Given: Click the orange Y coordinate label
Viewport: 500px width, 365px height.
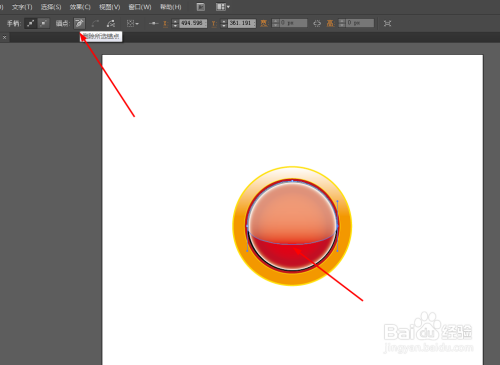Looking at the screenshot, I should 214,24.
